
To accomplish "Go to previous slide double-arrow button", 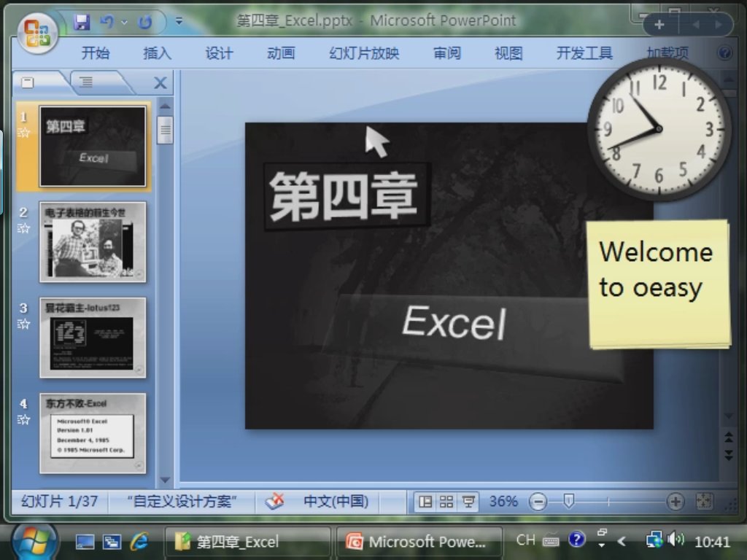I will (x=729, y=436).
